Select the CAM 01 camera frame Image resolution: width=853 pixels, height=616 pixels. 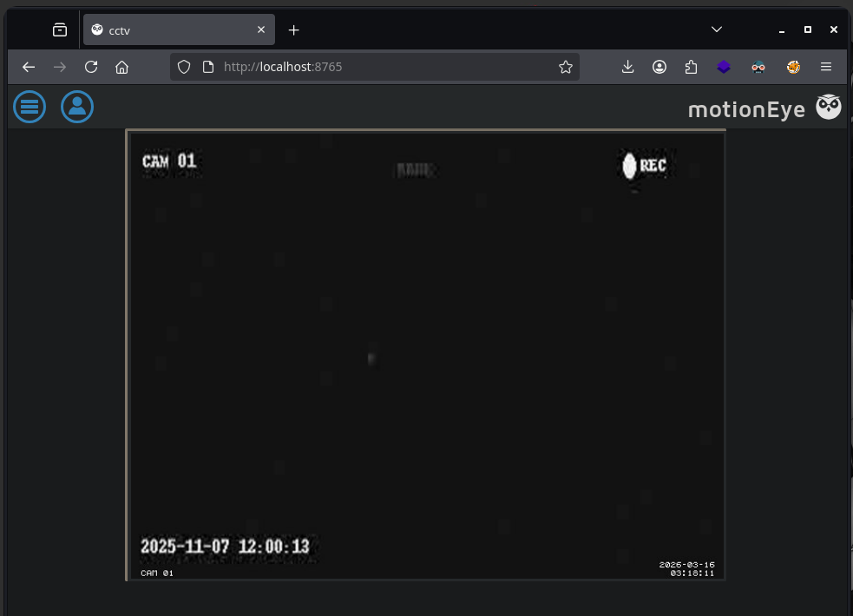426,355
